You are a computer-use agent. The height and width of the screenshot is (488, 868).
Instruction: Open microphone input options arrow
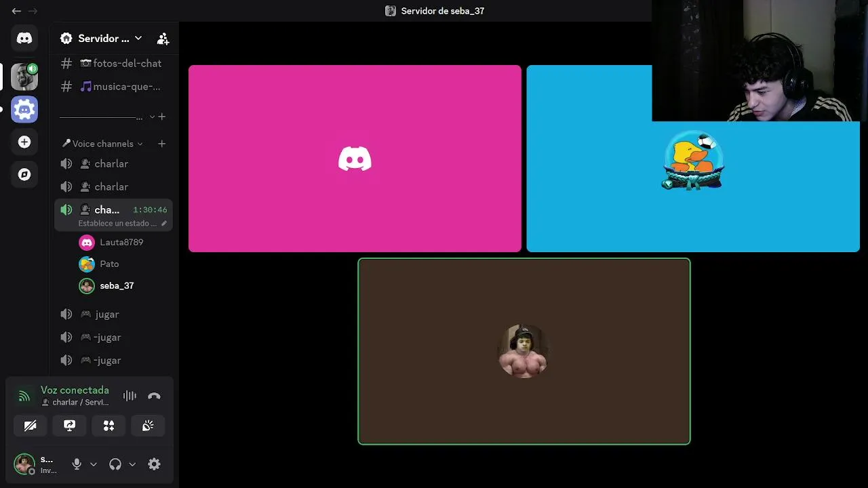point(94,464)
